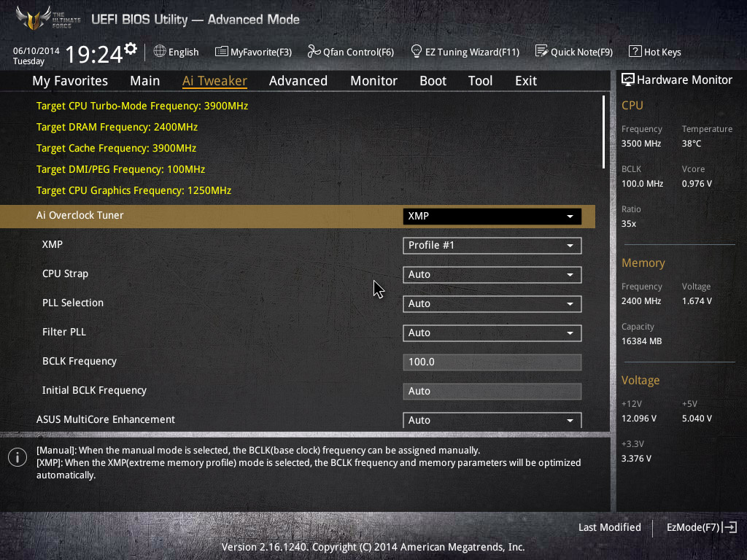Click the ASUS MultiCore Enhancement label

coord(106,419)
